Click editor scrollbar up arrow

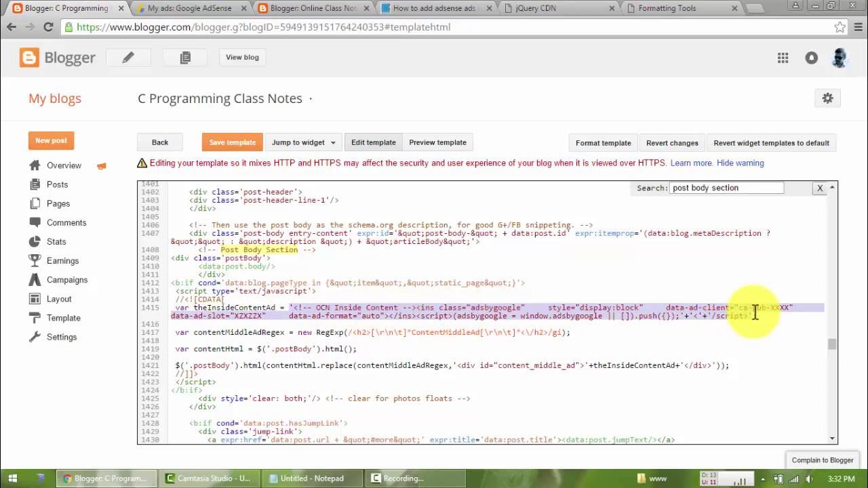832,187
